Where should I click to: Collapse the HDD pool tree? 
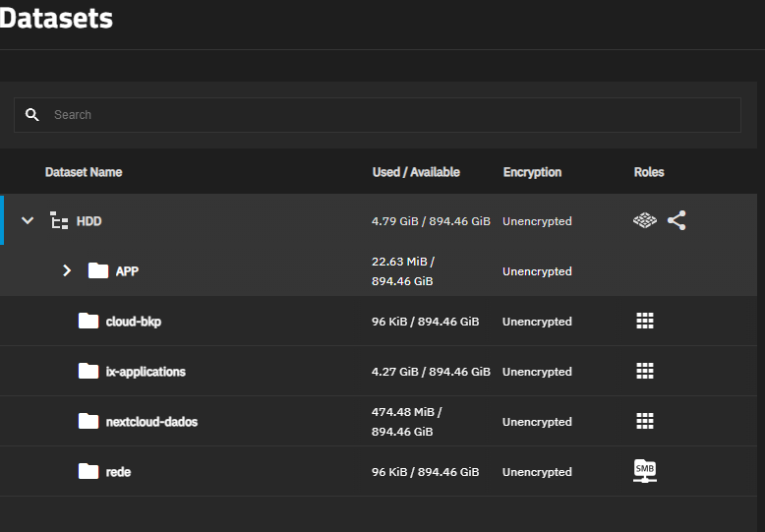(x=28, y=220)
